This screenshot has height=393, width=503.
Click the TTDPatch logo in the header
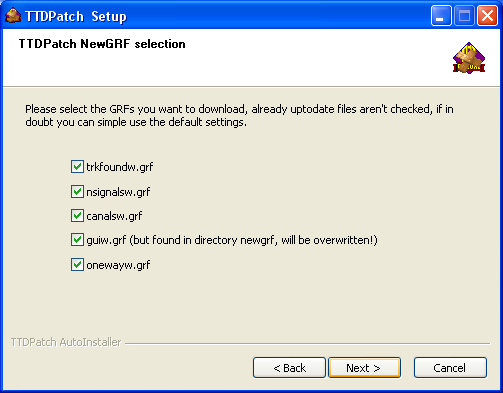469,58
